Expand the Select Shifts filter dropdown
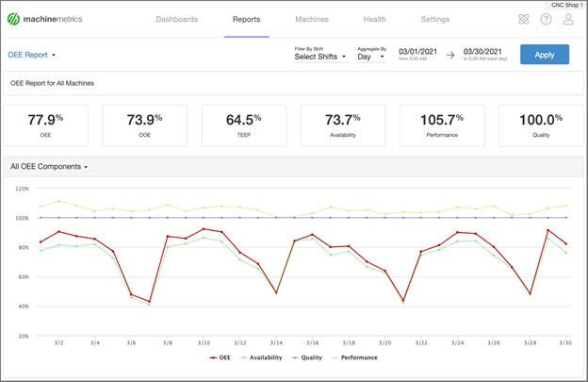The height and width of the screenshot is (382, 588). coord(320,57)
